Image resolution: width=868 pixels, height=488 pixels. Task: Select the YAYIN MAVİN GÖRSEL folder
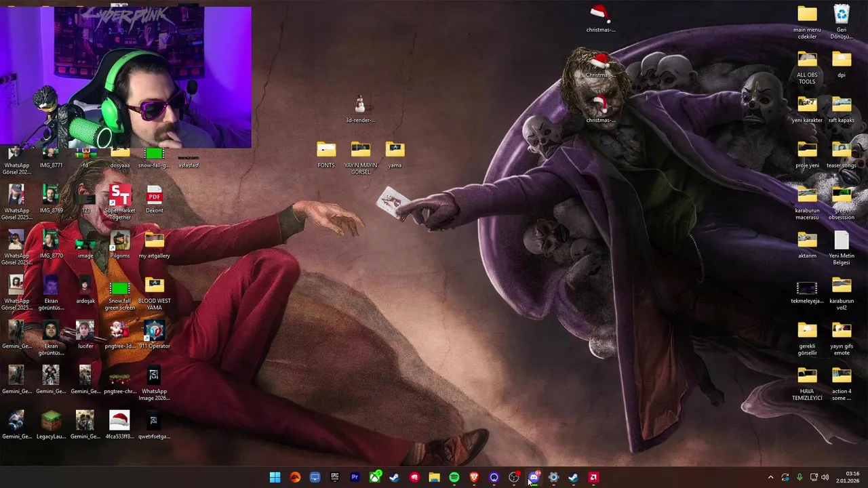361,158
